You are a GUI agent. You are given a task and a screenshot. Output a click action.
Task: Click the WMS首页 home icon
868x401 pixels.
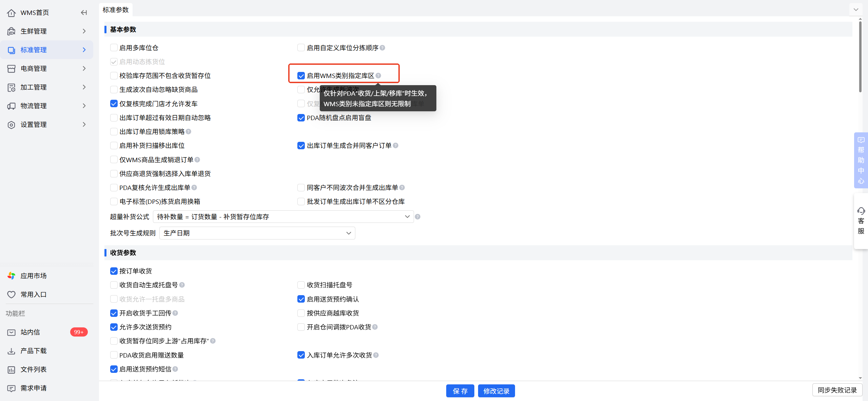point(11,13)
